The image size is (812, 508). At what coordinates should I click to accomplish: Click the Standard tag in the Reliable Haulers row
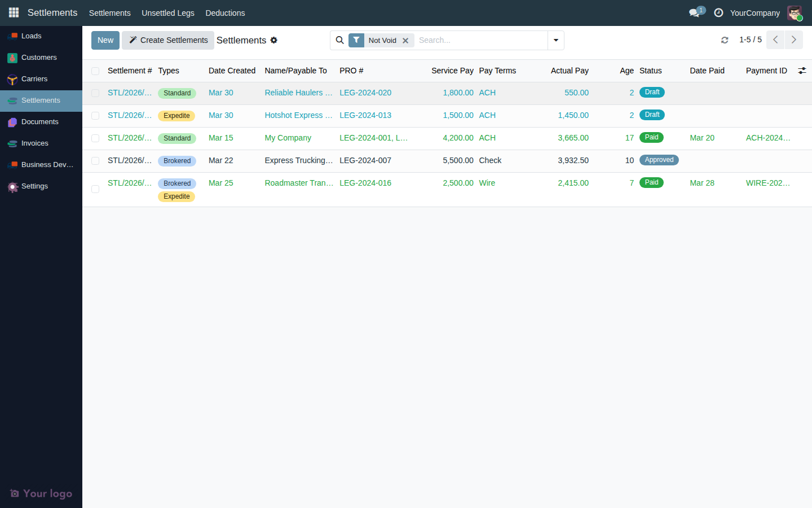[x=177, y=93]
